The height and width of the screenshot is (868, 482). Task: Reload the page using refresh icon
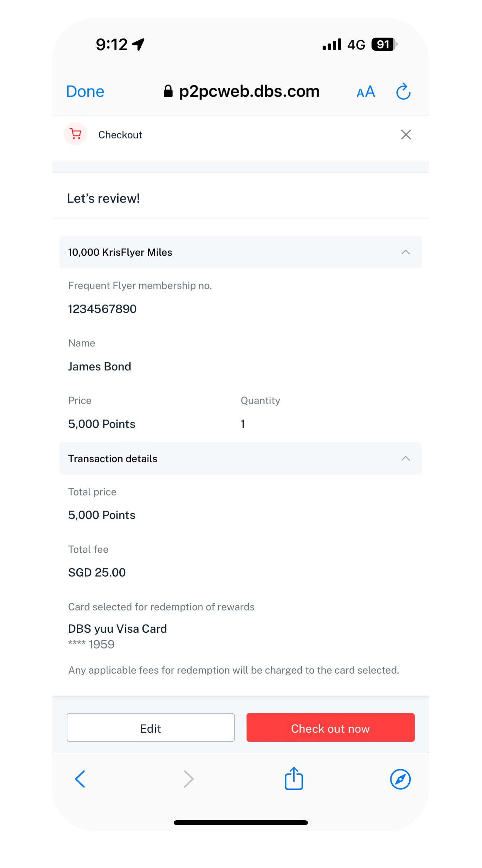(403, 92)
